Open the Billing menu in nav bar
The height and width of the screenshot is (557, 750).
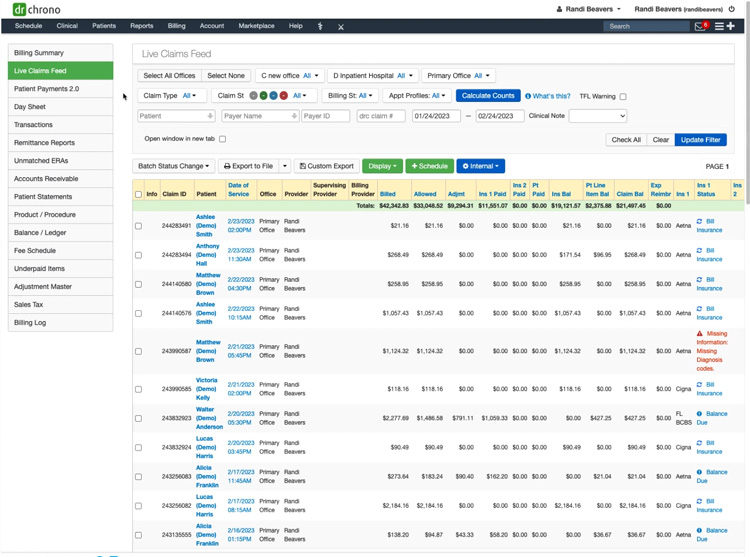(x=176, y=26)
